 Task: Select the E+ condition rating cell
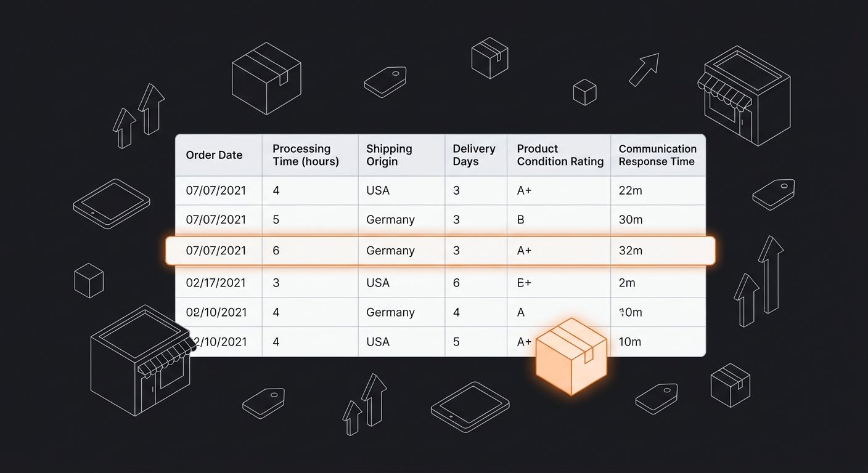coord(524,283)
